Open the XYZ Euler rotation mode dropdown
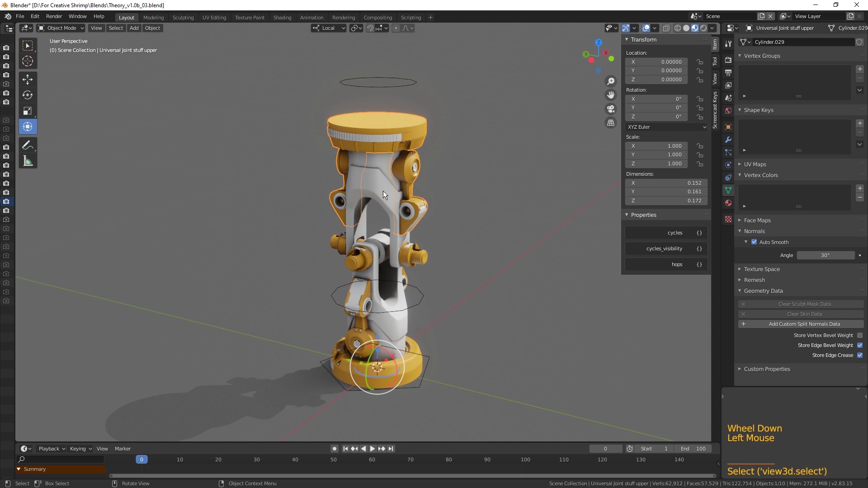The image size is (868, 488). (x=666, y=127)
